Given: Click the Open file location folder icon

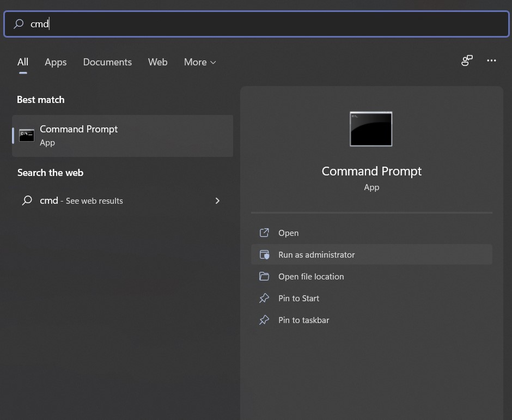Looking at the screenshot, I should 264,276.
